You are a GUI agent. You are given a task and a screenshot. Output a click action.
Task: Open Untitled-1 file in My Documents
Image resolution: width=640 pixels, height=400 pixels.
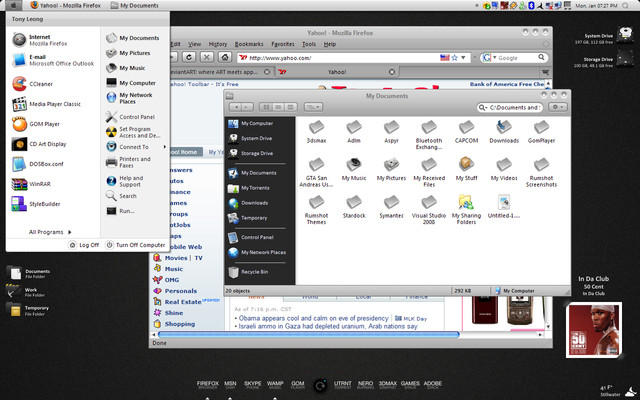click(x=504, y=207)
